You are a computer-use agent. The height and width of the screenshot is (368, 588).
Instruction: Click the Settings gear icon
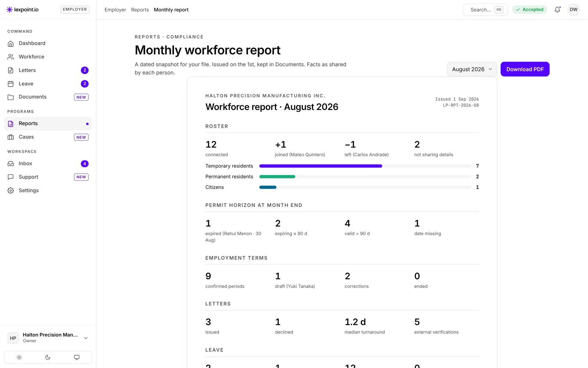pyautogui.click(x=11, y=190)
